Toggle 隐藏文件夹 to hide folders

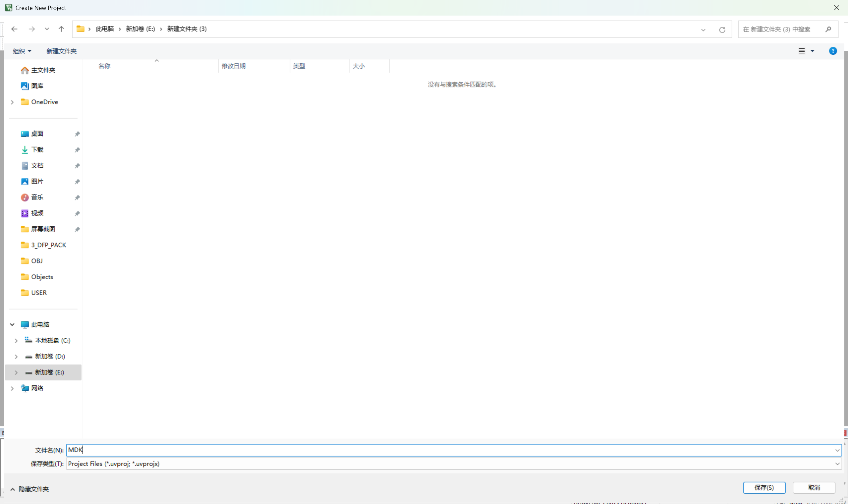coord(30,489)
